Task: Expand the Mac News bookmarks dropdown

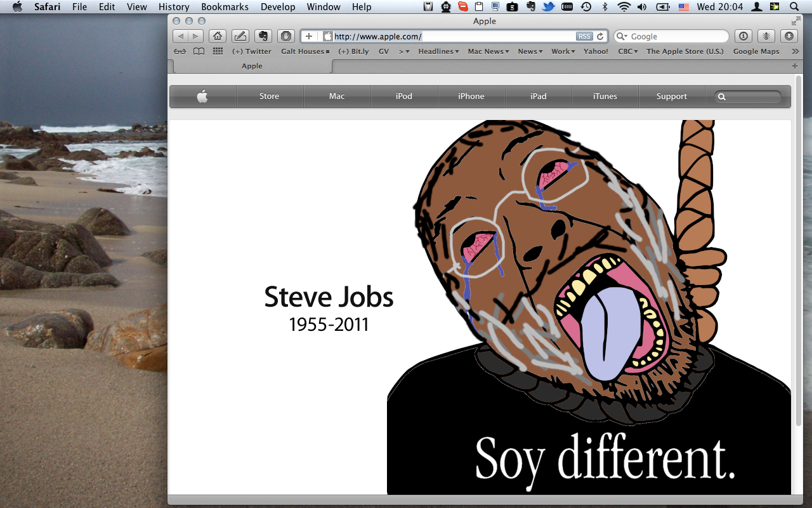Action: 488,51
